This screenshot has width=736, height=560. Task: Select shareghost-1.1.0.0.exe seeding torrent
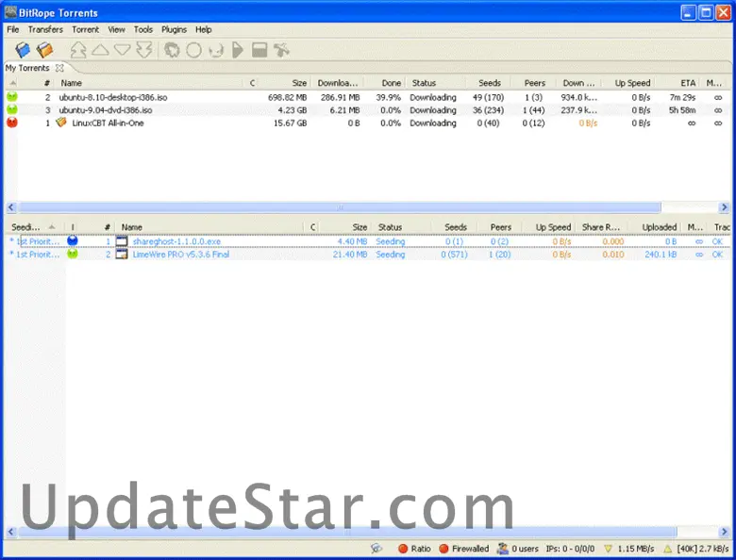tap(368, 241)
